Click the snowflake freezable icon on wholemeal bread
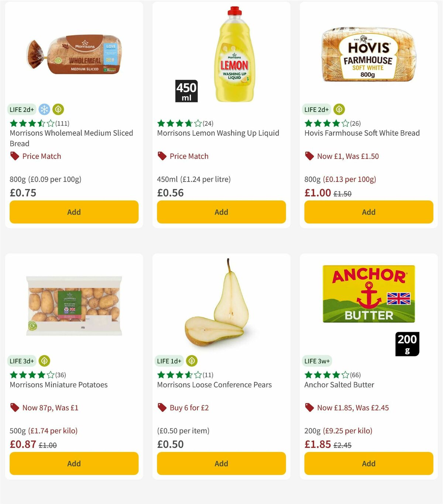The width and height of the screenshot is (443, 504). pos(44,109)
